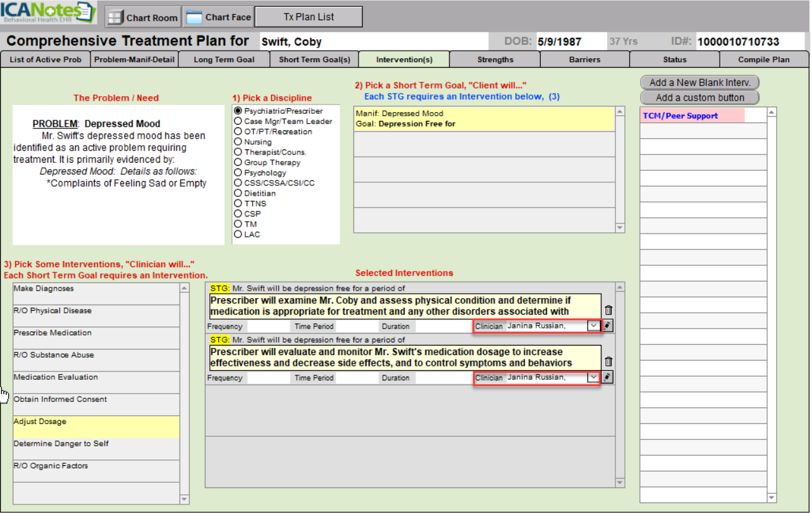
Task: Click the ICANotes logo
Action: coord(49,13)
